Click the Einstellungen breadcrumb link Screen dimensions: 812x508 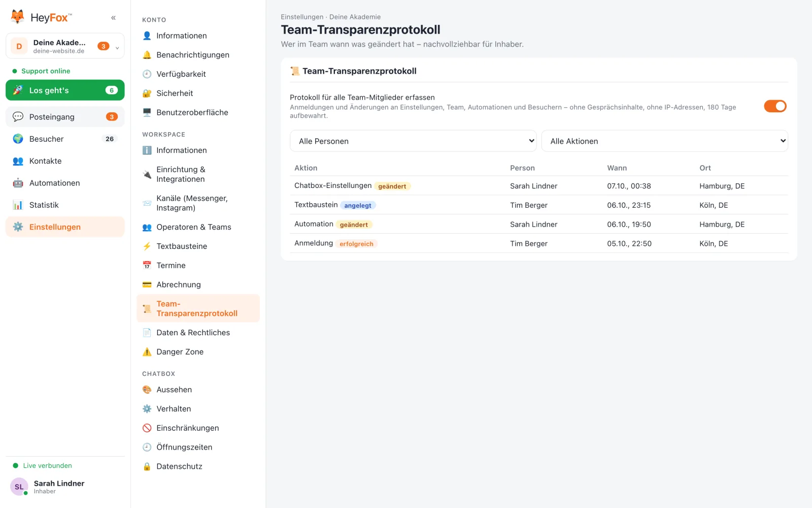[302, 17]
